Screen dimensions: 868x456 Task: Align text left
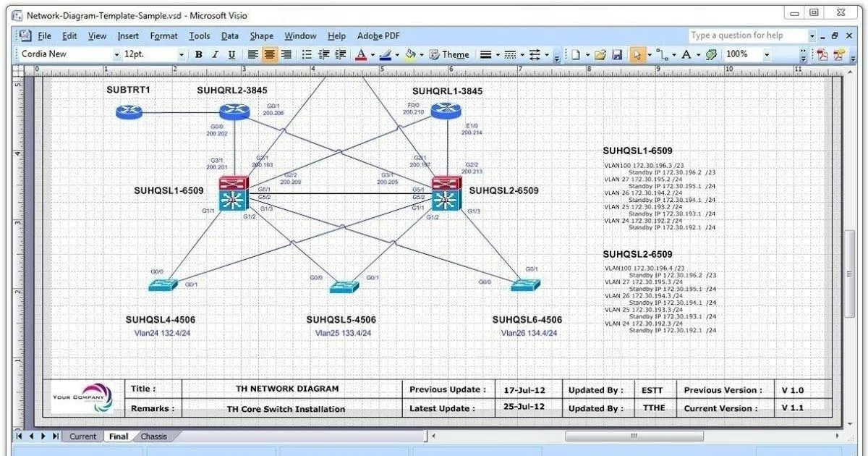(252, 54)
